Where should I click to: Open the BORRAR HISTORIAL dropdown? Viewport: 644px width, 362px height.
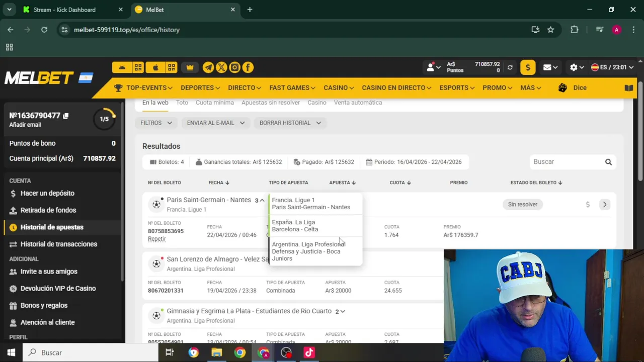coord(290,123)
